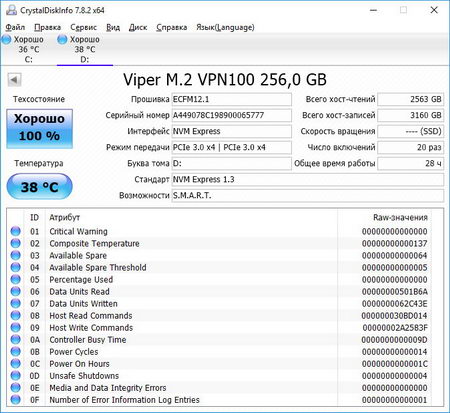450x413 pixels.
Task: Click status orb beside Data Units Written
Action: [x=15, y=303]
